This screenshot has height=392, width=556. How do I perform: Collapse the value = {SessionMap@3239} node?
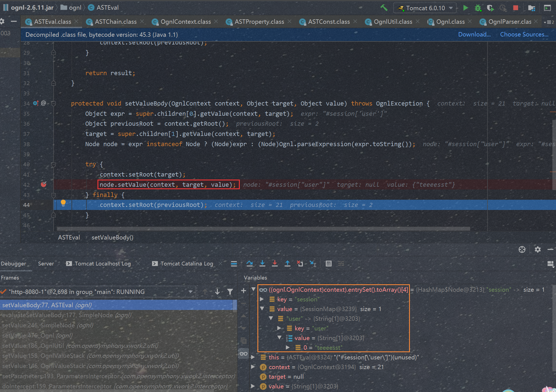[x=262, y=309]
